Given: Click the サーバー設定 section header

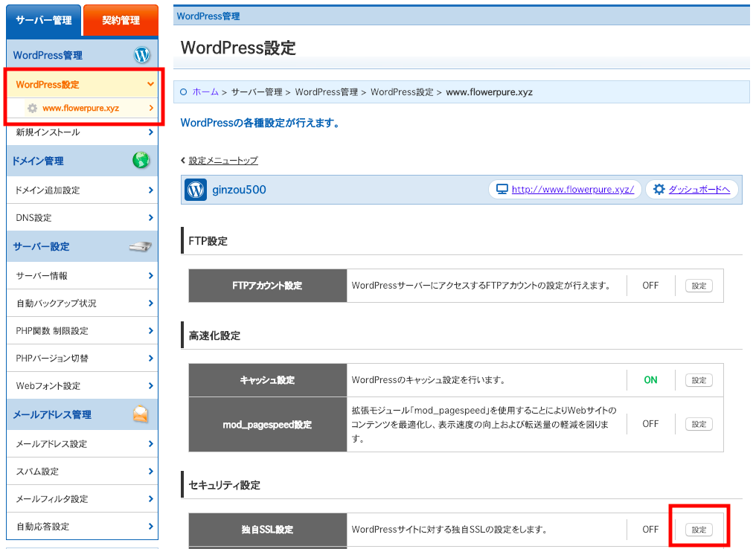Looking at the screenshot, I should click(83, 247).
